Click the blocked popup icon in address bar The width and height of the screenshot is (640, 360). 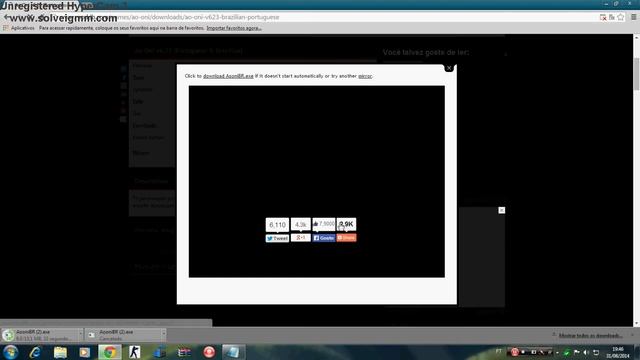603,17
